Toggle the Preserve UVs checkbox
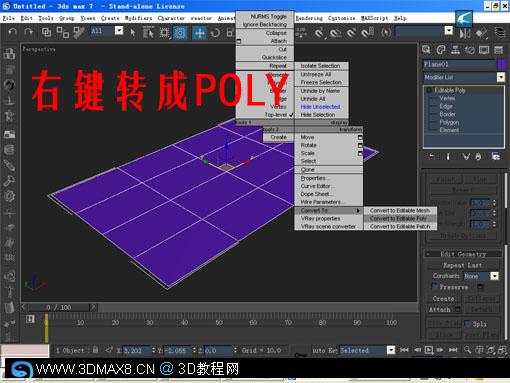 [434, 287]
